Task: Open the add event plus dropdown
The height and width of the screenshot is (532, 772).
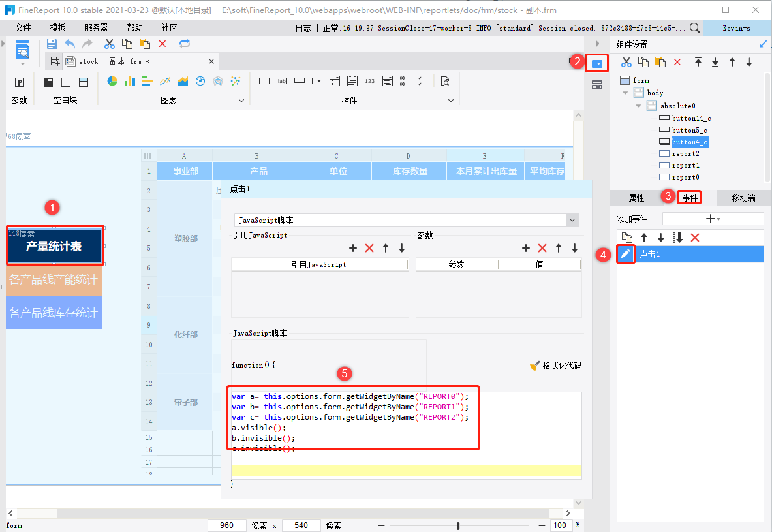Action: coord(713,219)
